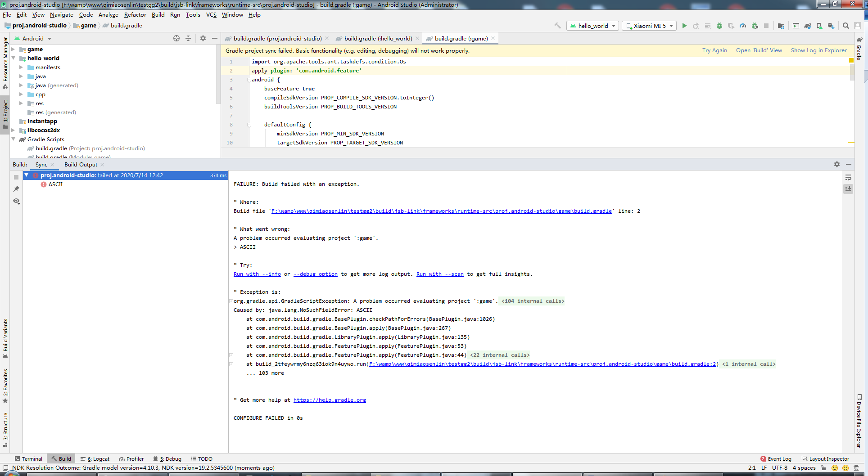868x476 pixels.
Task: Open the Analyze menu
Action: (x=108, y=15)
